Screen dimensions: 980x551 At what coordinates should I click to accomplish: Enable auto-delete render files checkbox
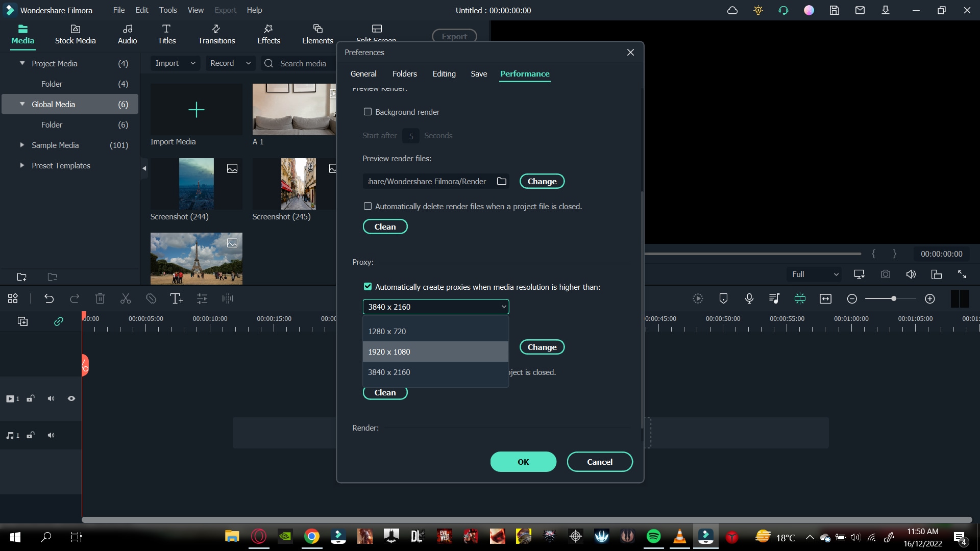pos(367,206)
